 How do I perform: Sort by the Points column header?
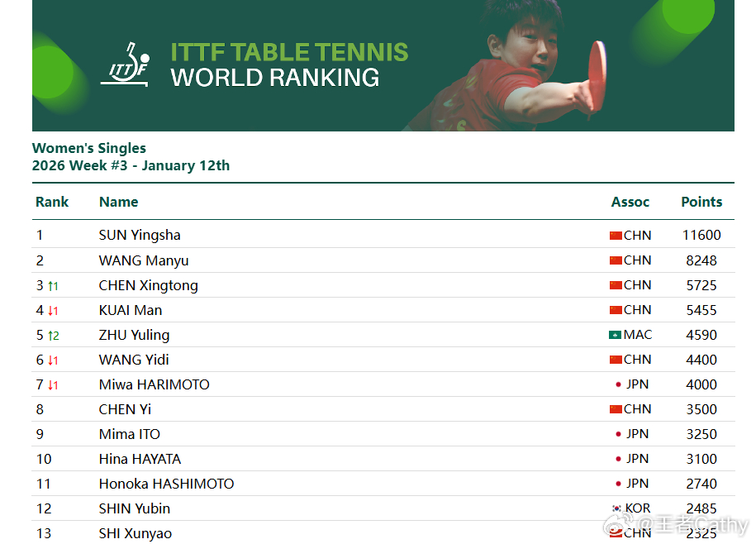(701, 202)
